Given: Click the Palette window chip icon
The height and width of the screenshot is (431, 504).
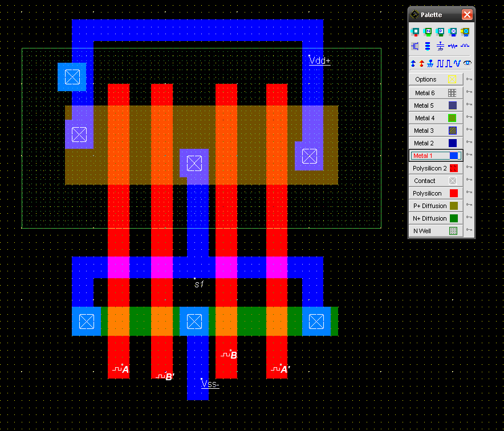Looking at the screenshot, I should (x=415, y=14).
